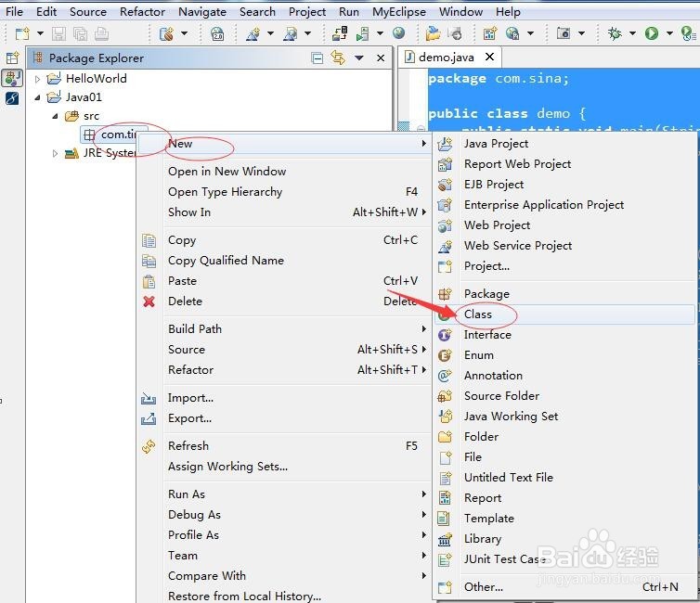
Task: Open dropdown arrow beside New wizard icon
Action: (x=40, y=33)
